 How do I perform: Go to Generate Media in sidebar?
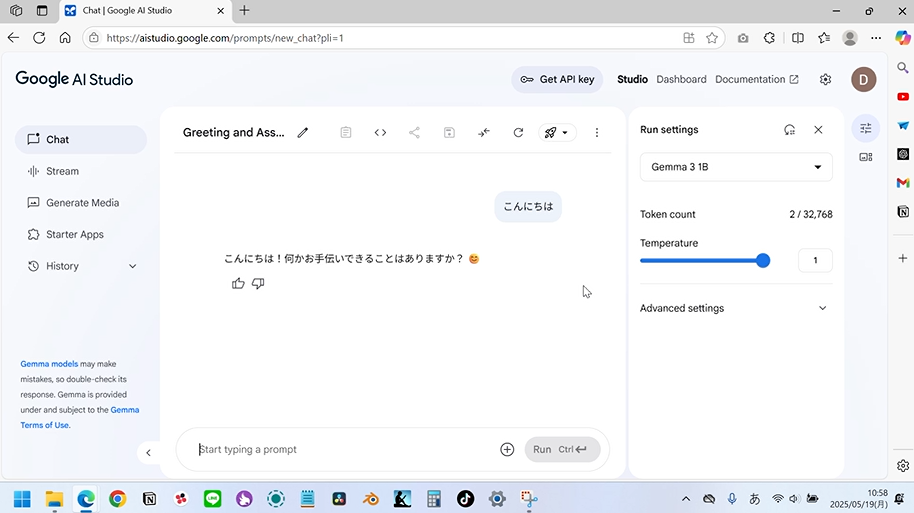(82, 203)
